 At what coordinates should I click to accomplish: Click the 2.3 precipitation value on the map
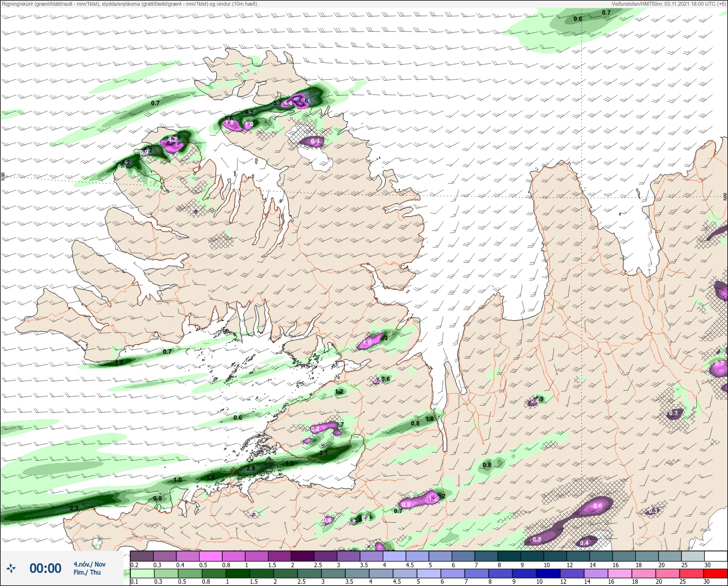73,508
